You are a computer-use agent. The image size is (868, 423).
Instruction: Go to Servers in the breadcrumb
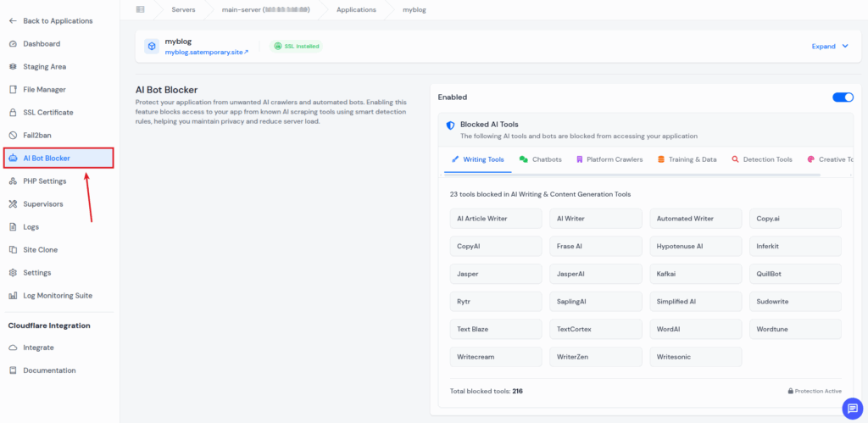click(183, 9)
